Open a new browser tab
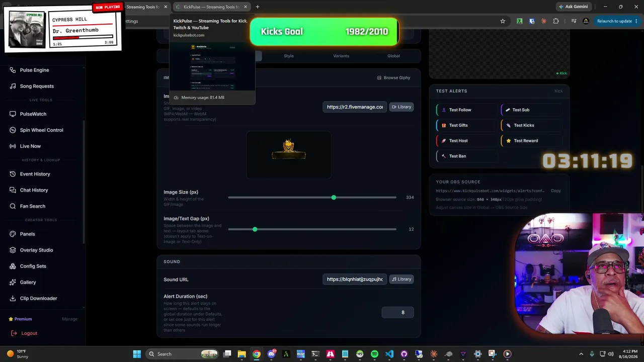 click(x=258, y=7)
